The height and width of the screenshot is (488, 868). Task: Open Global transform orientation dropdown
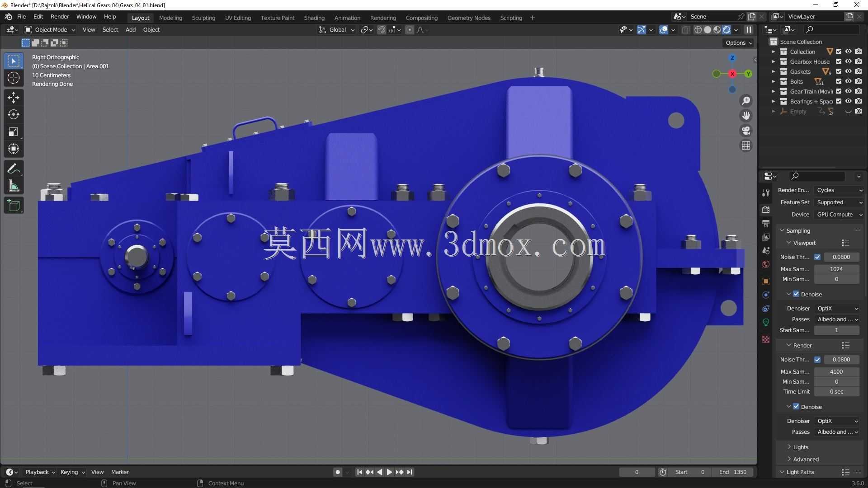point(337,30)
